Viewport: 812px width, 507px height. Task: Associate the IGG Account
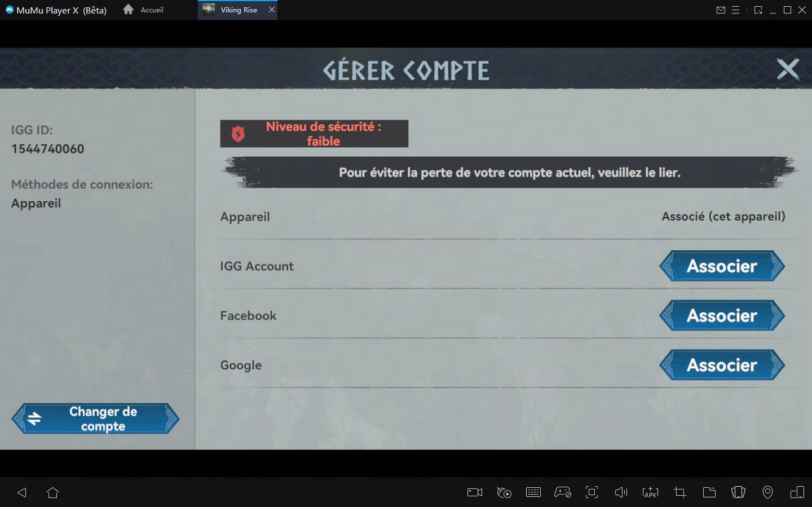722,266
